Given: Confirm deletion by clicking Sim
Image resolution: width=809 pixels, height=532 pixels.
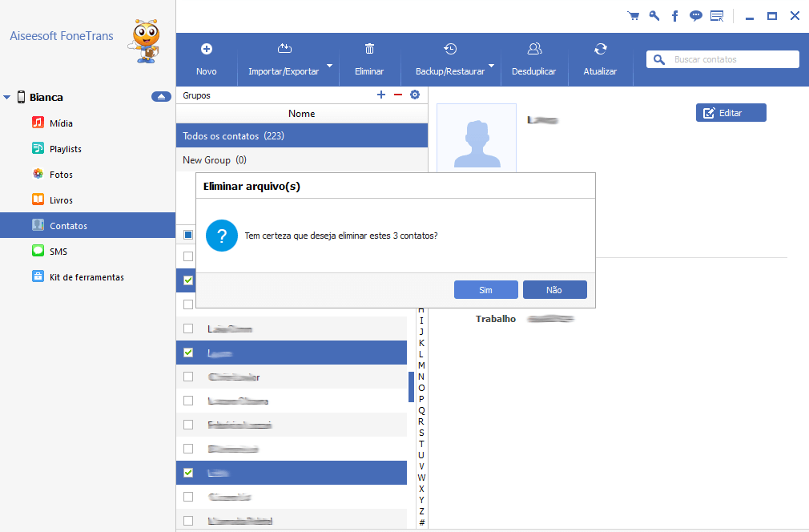Looking at the screenshot, I should point(485,290).
